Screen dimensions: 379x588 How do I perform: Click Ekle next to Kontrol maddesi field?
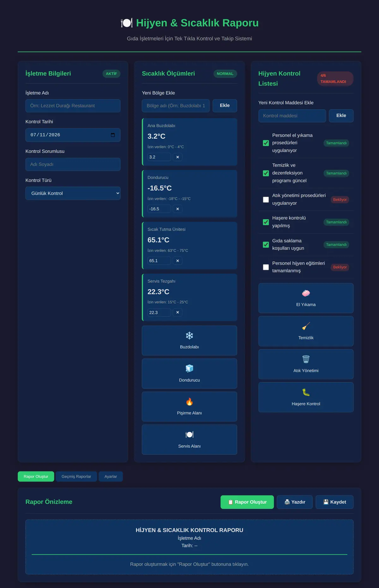coord(341,116)
